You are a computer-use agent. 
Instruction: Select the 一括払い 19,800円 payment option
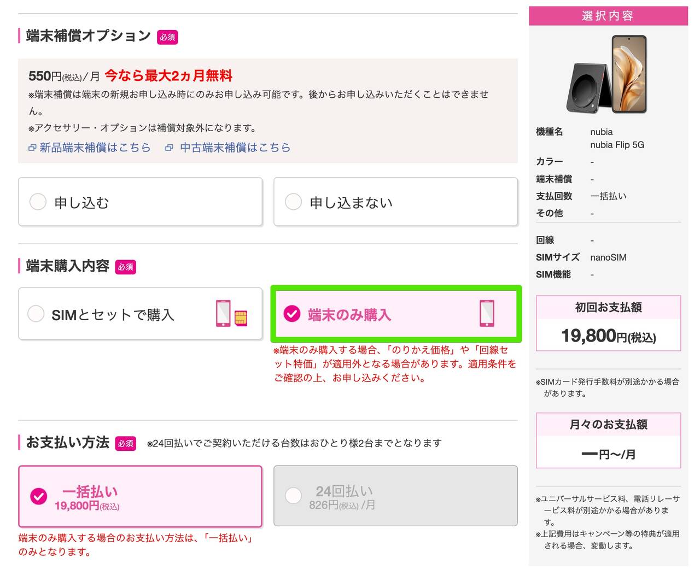tap(38, 496)
